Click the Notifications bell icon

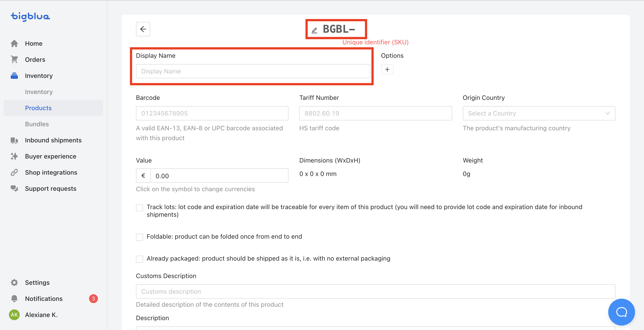14,298
